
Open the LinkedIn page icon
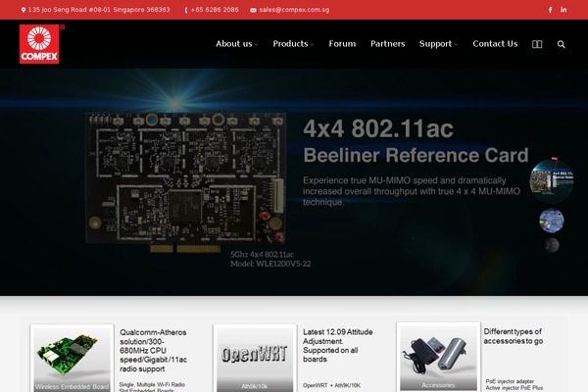click(x=563, y=10)
